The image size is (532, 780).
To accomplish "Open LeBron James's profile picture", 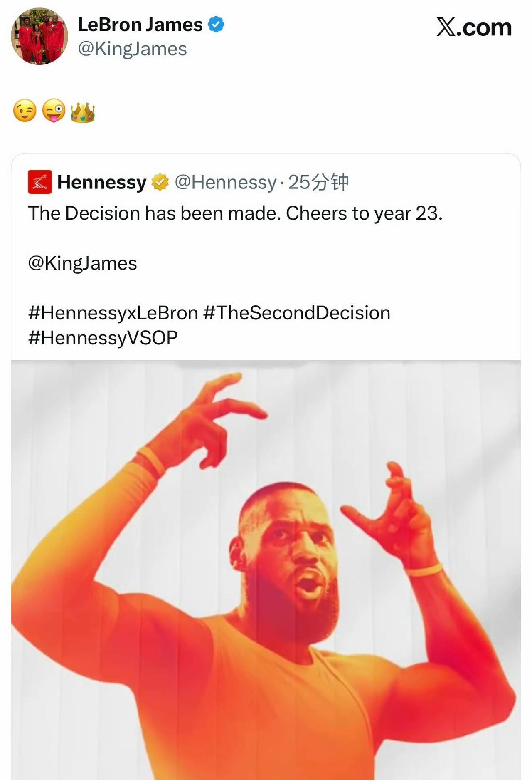I will [39, 36].
